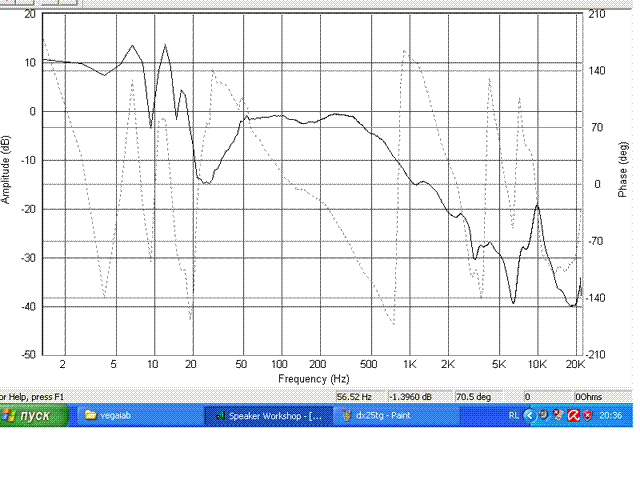Viewport: 640px width, 480px height.
Task: Expand hidden tray icons with the round arrow
Action: [x=530, y=416]
